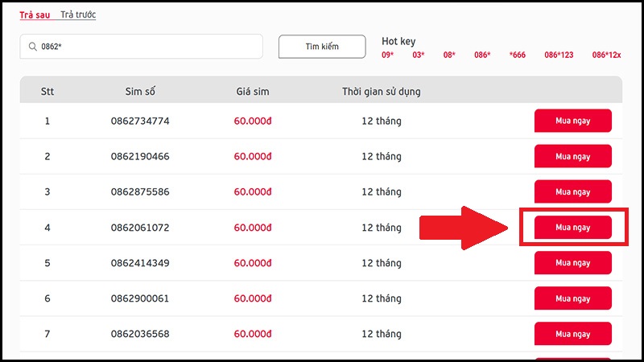Switch to the Trả trước tab
This screenshot has height=362, width=644.
tap(78, 15)
